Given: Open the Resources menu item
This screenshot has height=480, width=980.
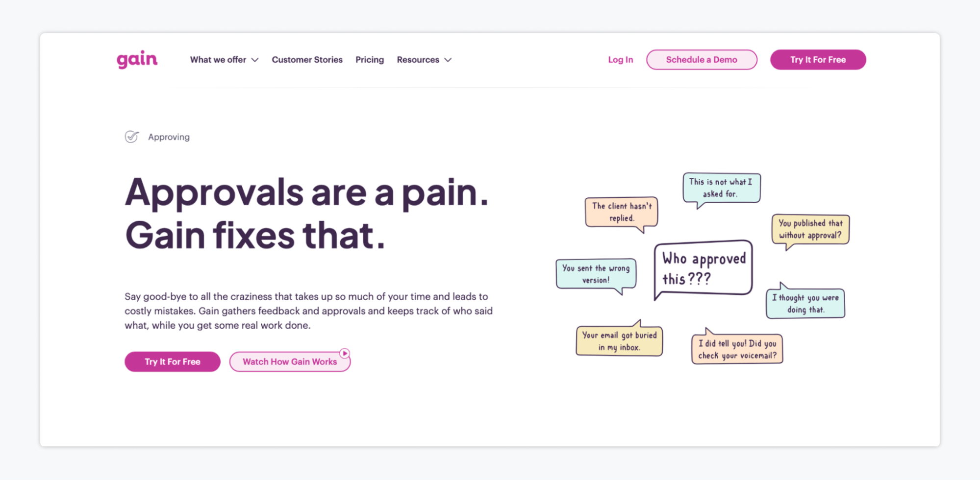Looking at the screenshot, I should [418, 60].
